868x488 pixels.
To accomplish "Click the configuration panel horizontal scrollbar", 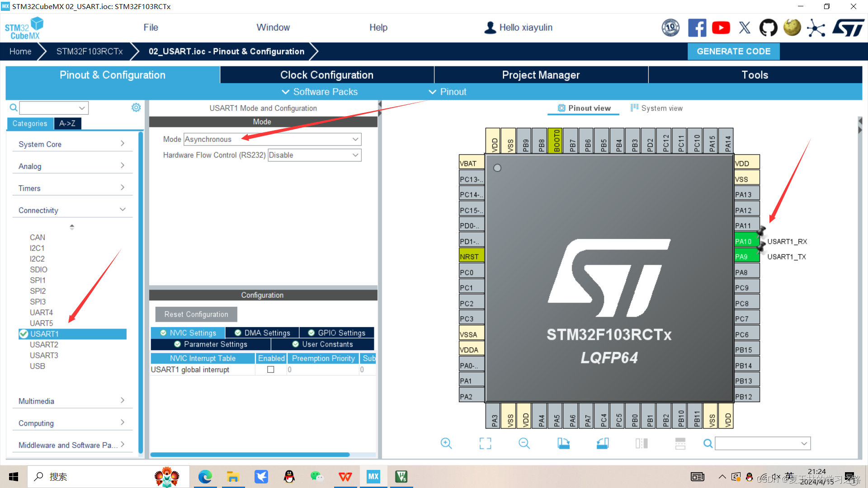I will (x=250, y=455).
